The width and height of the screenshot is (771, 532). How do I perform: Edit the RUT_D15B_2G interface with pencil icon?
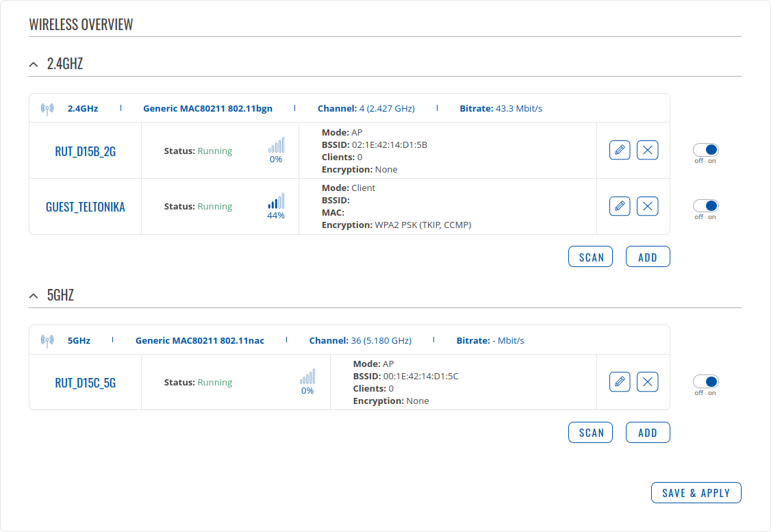[620, 150]
